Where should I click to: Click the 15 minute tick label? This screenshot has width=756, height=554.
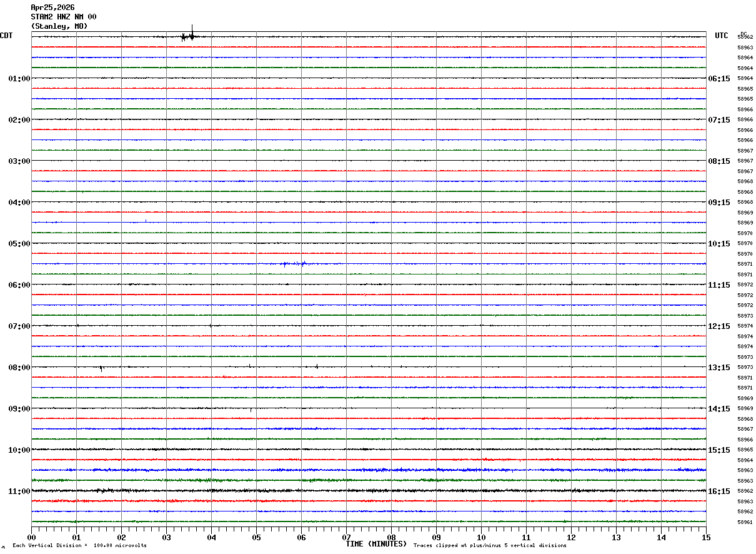[x=706, y=537]
